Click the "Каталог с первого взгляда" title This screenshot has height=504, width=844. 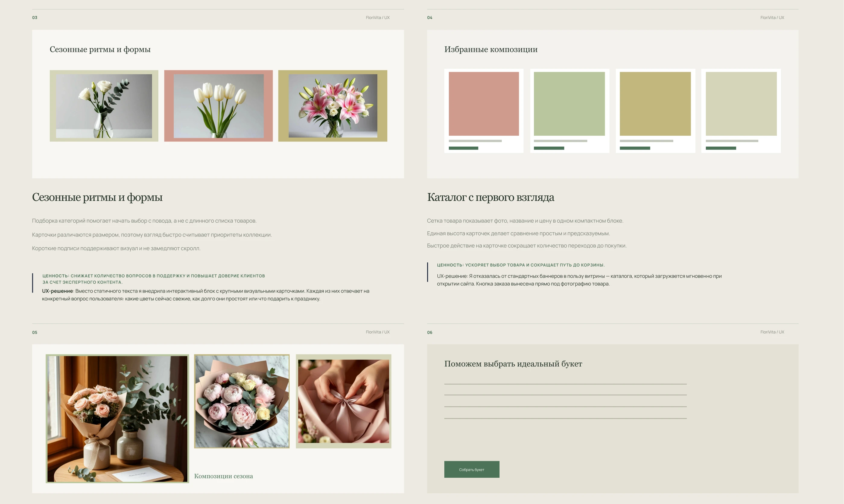pyautogui.click(x=490, y=197)
